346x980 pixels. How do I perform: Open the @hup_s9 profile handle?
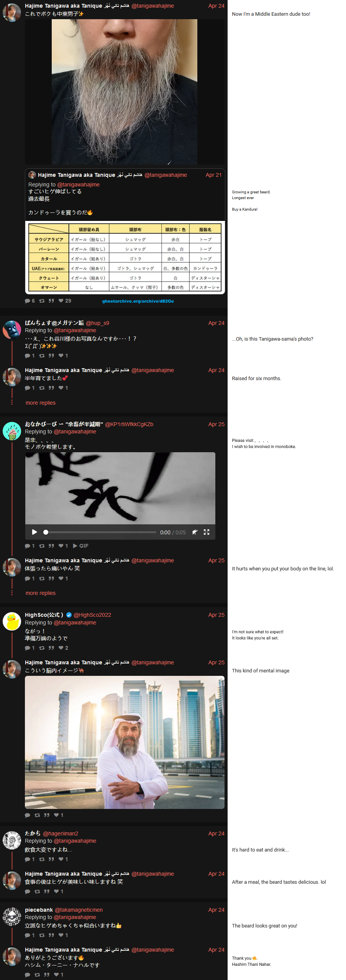(97, 323)
